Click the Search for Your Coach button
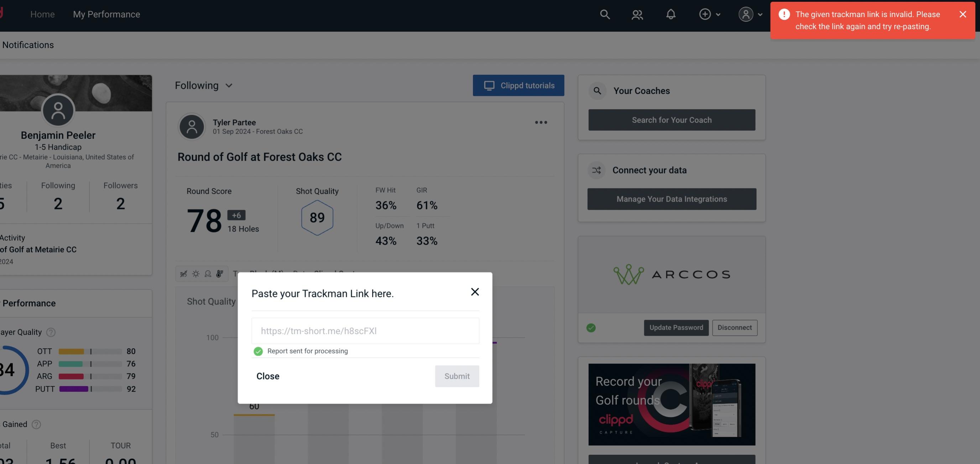The height and width of the screenshot is (464, 980). click(x=672, y=119)
